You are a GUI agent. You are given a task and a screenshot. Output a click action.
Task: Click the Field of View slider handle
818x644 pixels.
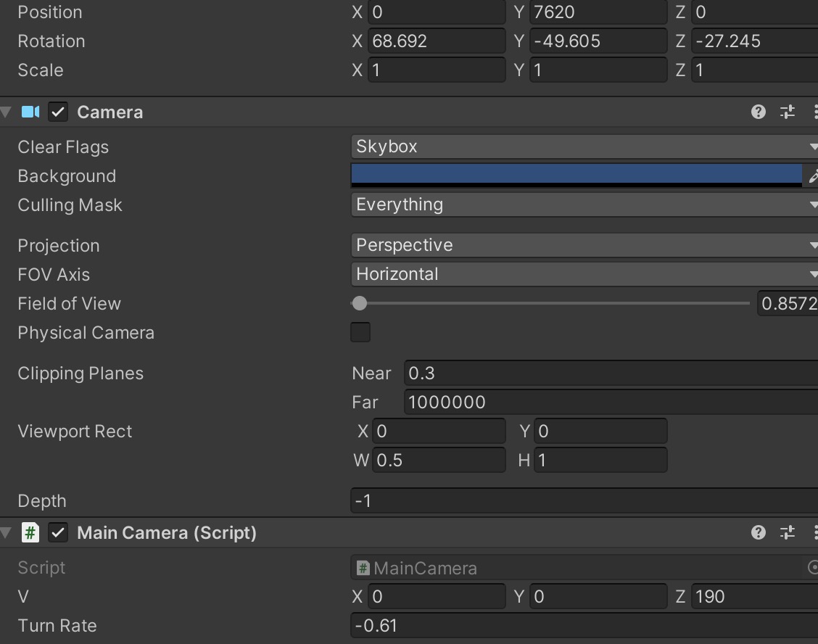(x=360, y=304)
